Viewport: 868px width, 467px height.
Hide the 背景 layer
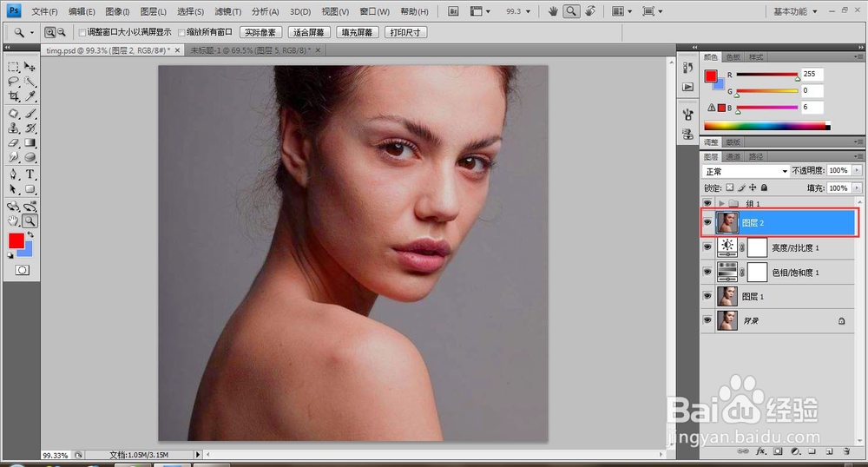(x=707, y=320)
